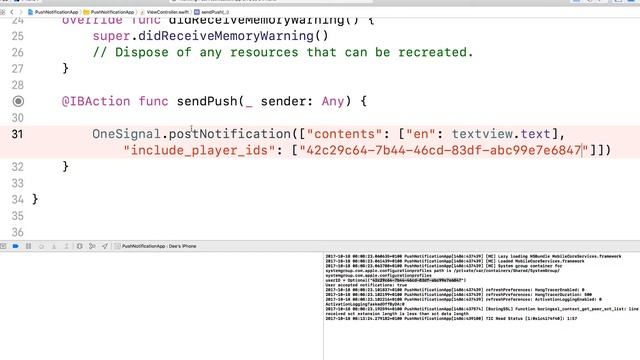Click 'super.didReceiveMemoryWarning()' code text
Viewport: 640px width, 360px height.
(x=210, y=36)
